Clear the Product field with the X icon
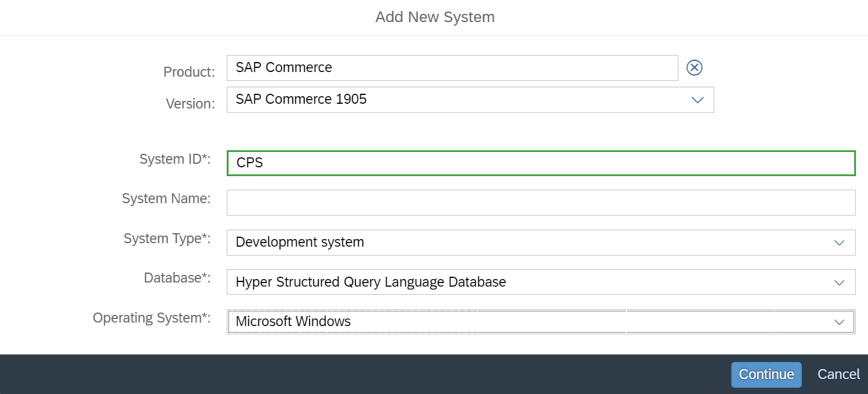Image resolution: width=868 pixels, height=394 pixels. (694, 68)
